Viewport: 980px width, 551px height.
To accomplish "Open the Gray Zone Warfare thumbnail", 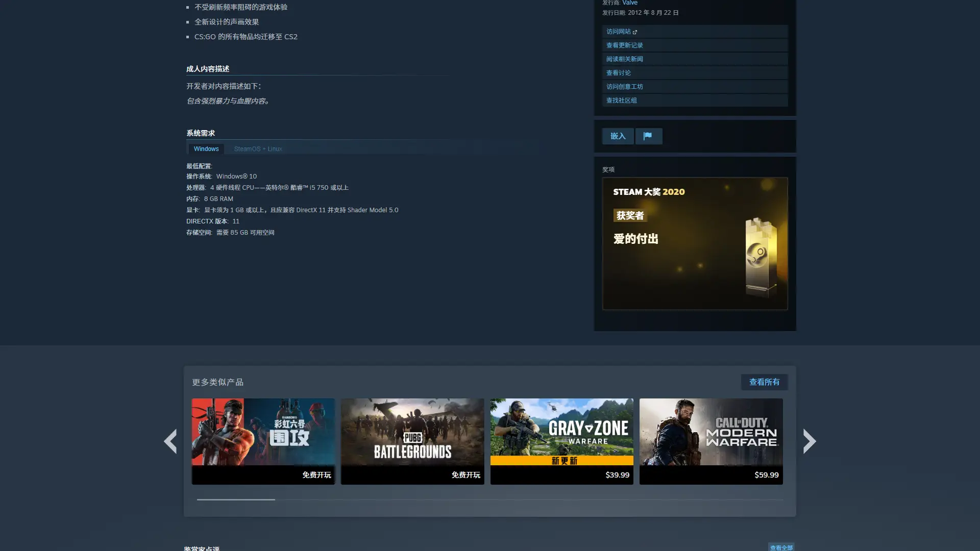I will (x=561, y=432).
